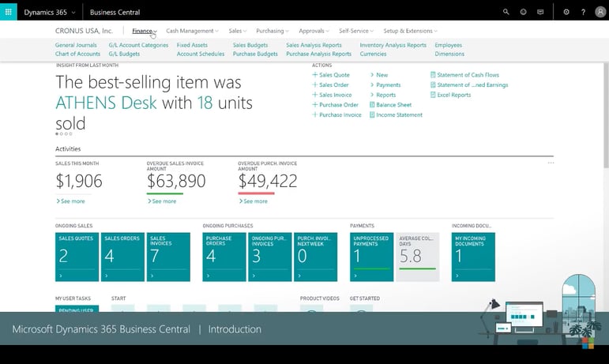Open the settings gear icon
The height and width of the screenshot is (364, 609).
pos(566,12)
